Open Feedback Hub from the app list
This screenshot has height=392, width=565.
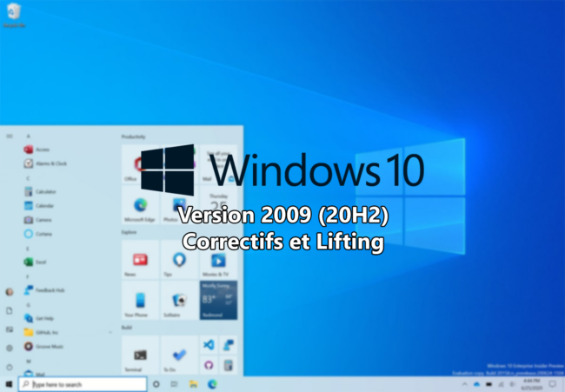pos(44,290)
